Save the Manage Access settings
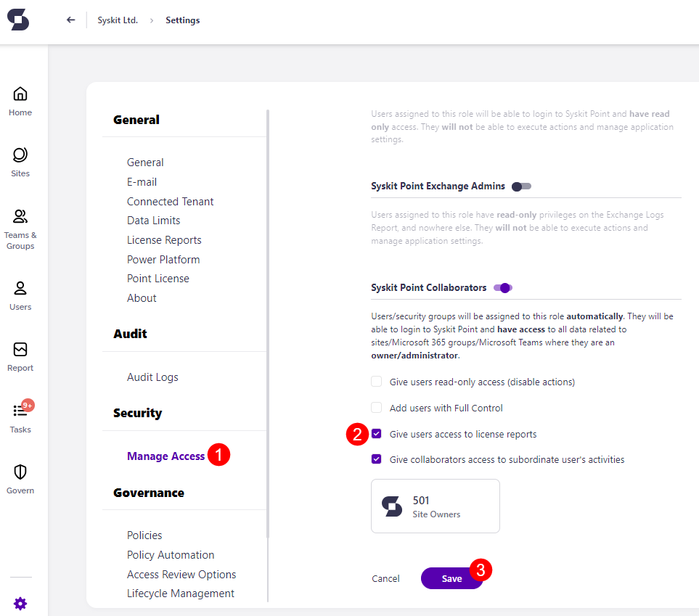The width and height of the screenshot is (699, 616). point(450,578)
